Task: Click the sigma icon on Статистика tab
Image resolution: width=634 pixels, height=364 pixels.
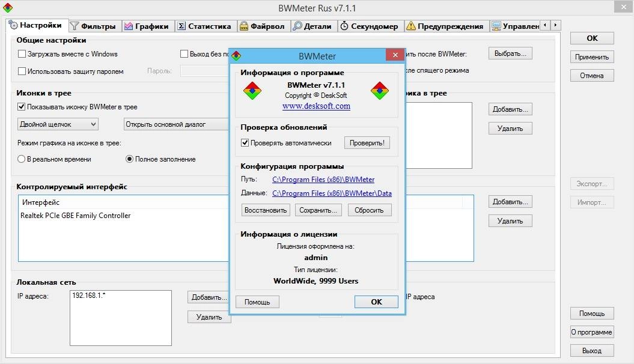Action: click(x=181, y=26)
